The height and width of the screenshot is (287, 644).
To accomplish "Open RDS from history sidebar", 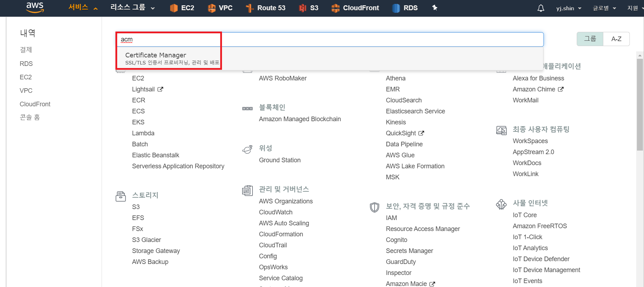I will [x=26, y=64].
